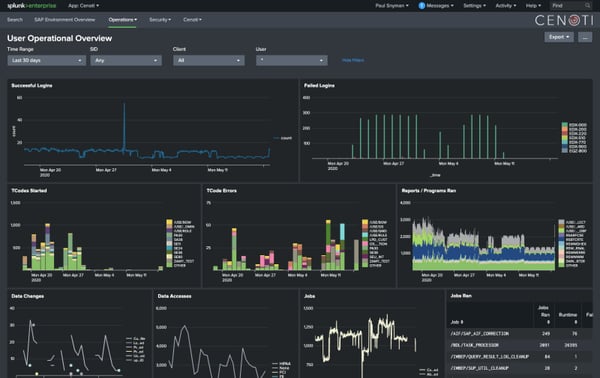Click the OTHER legend swatch in TCode Errors
Screen dimensions: 600x378
365,265
